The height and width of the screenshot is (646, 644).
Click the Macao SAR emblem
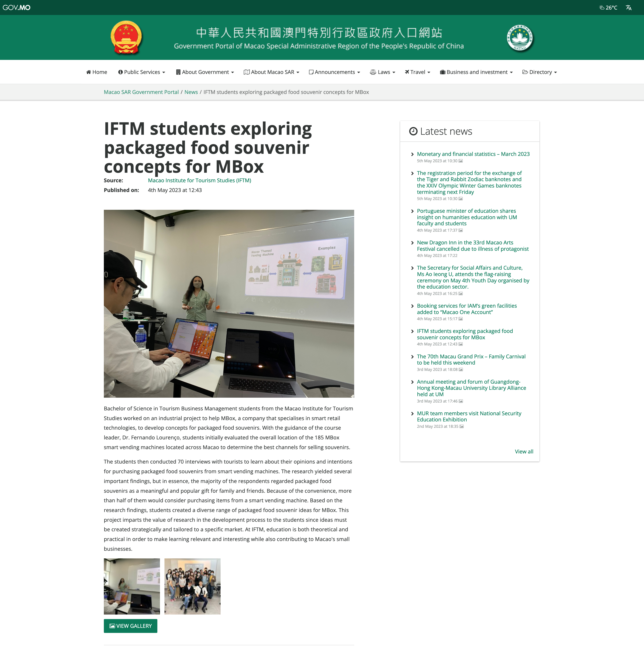(x=520, y=37)
